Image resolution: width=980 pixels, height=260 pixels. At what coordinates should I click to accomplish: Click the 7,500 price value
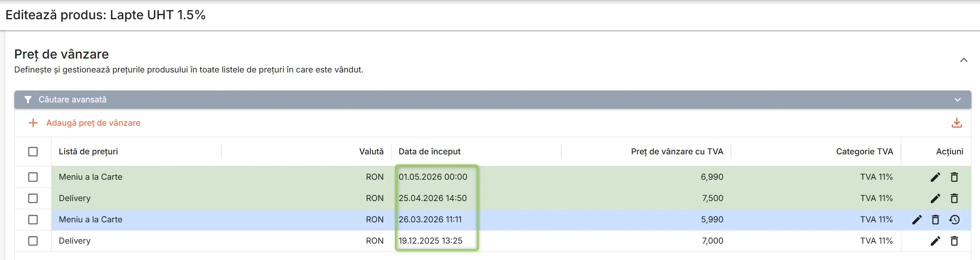coord(713,198)
